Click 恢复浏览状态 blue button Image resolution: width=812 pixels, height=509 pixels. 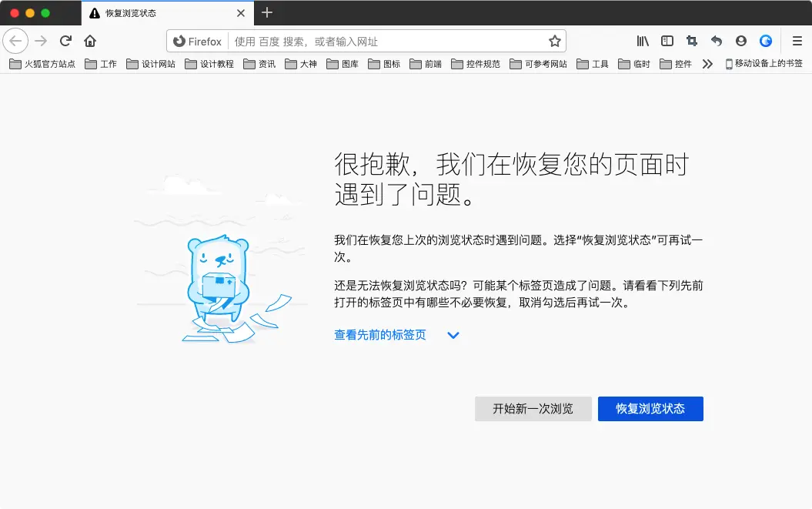650,409
